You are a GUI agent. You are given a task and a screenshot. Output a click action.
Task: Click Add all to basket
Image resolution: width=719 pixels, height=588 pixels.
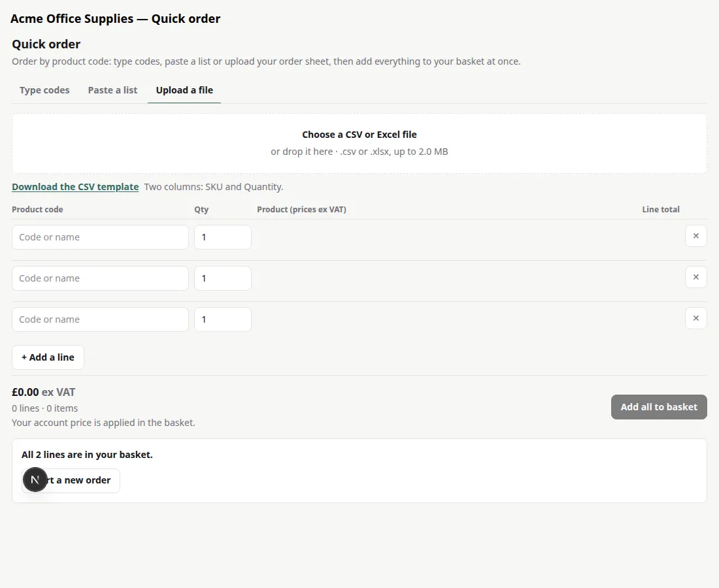point(659,407)
